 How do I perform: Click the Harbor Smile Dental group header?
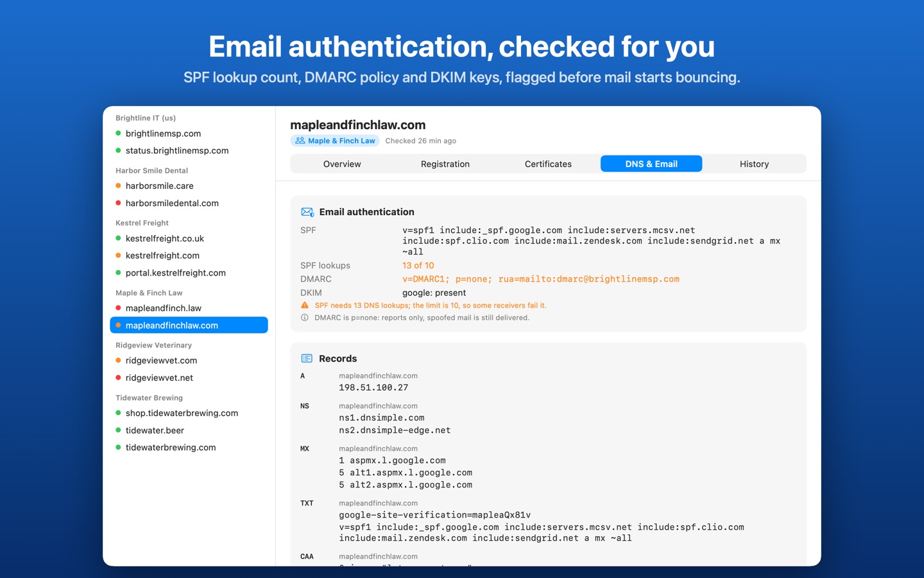click(x=151, y=171)
